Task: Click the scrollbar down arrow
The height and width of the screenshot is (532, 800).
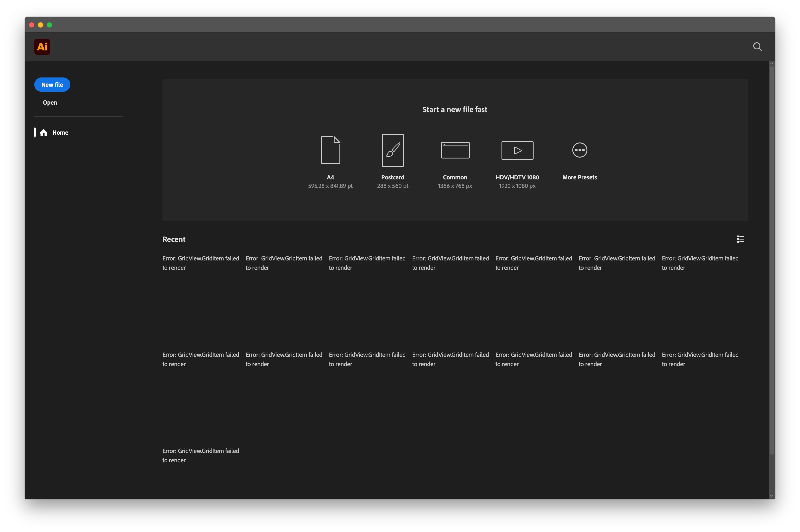Action: click(x=772, y=496)
